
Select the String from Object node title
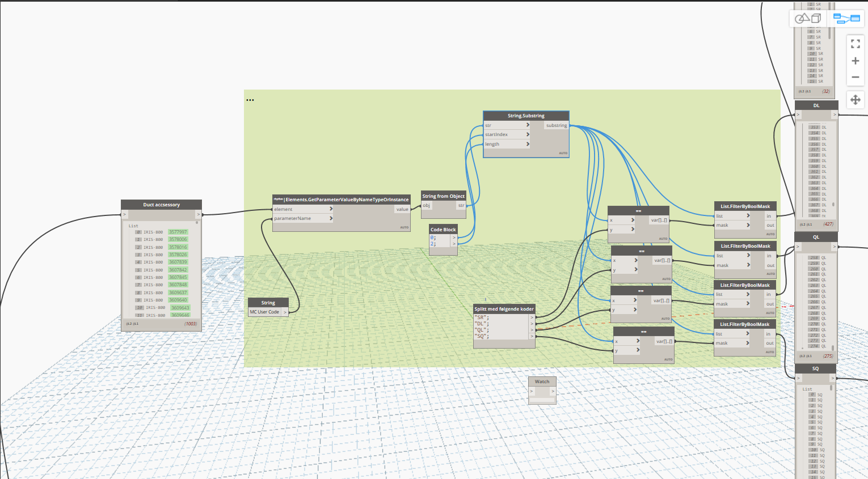pos(443,196)
